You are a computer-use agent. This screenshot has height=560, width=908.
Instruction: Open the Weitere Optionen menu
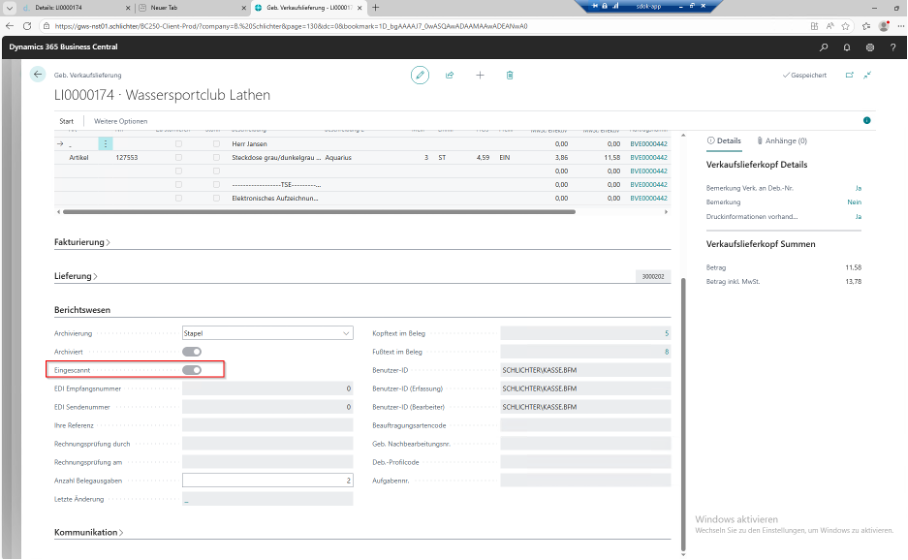tap(120, 121)
